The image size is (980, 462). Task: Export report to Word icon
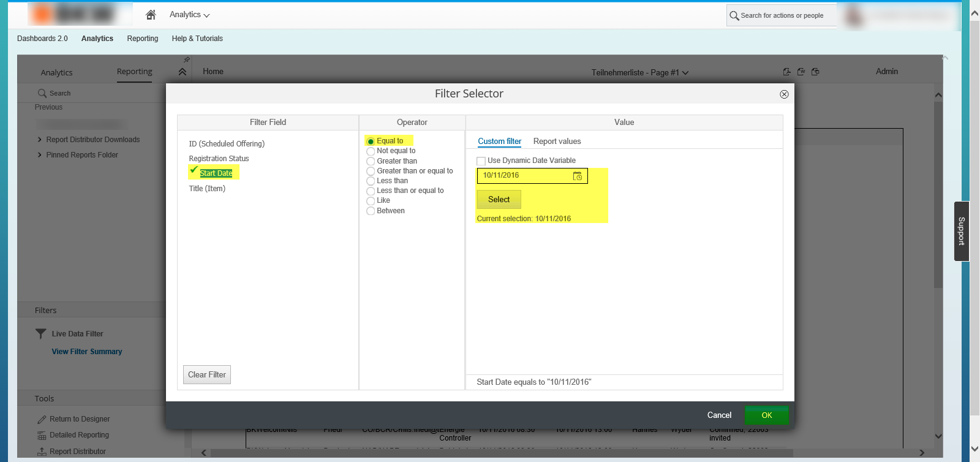(801, 72)
